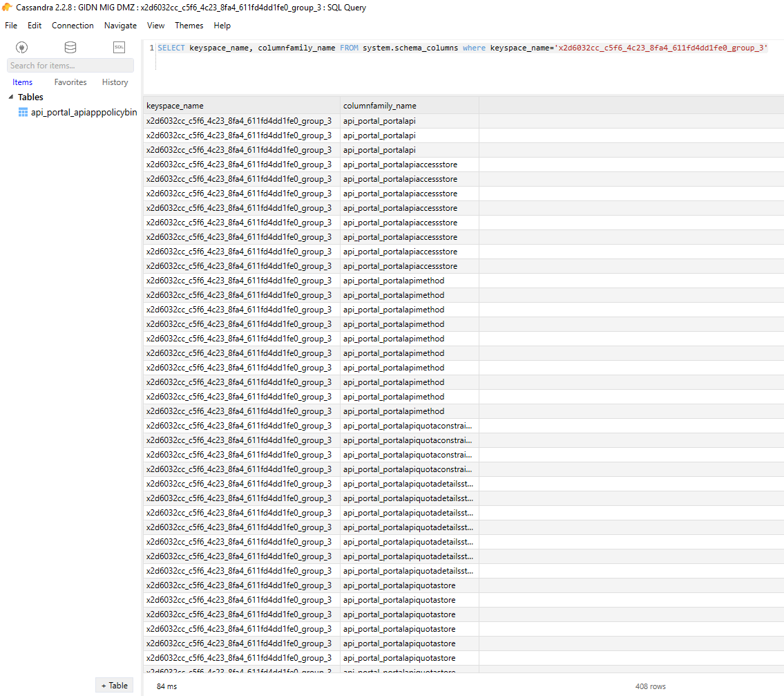Open the Navigate menu
784x696 pixels.
coord(120,26)
